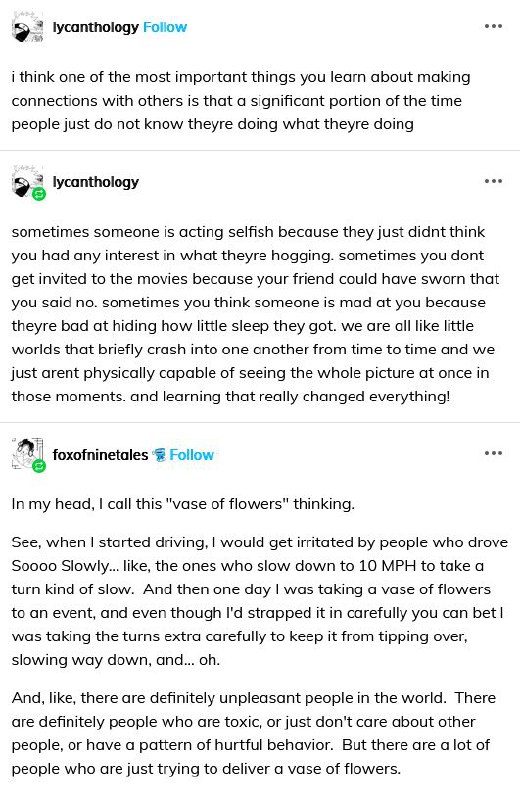520x800 pixels.
Task: Open the lycanthology username link on the top post
Action: click(x=96, y=27)
